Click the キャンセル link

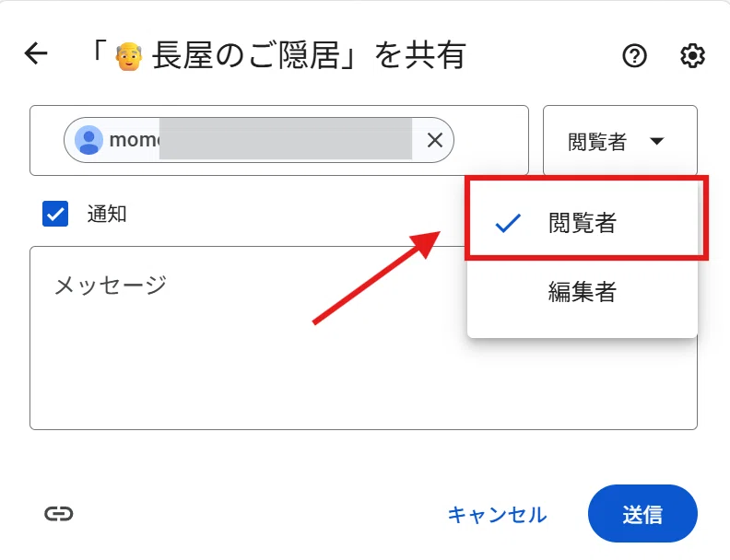click(497, 515)
